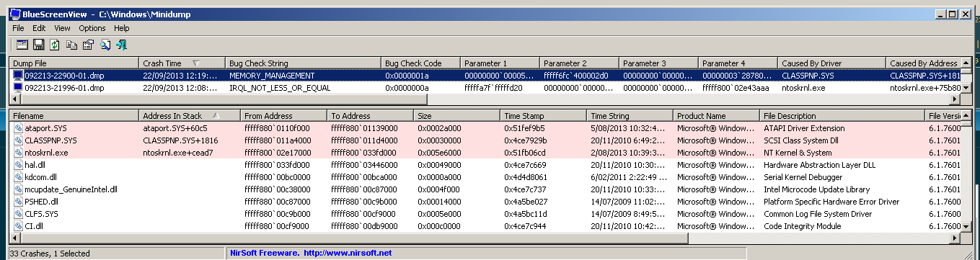The image size is (980, 260).
Task: Open Advanced Options toolbar icon
Action: [22, 45]
